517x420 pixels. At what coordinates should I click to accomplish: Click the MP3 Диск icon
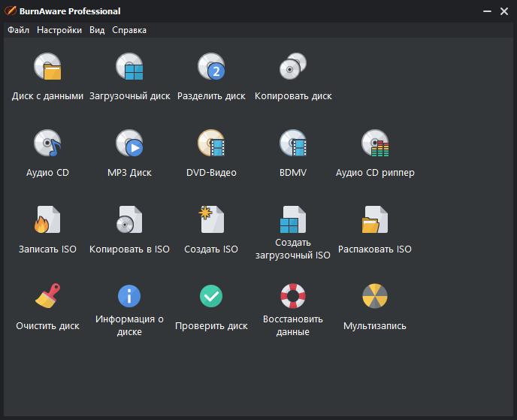coord(129,144)
